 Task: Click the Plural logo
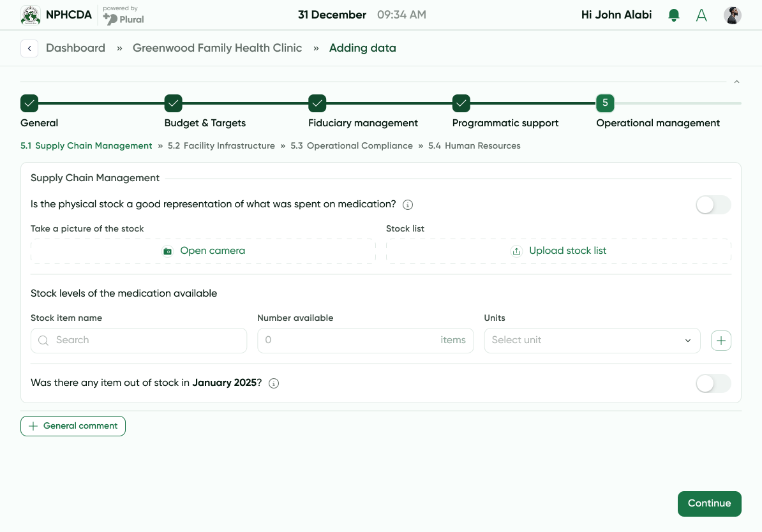click(123, 19)
